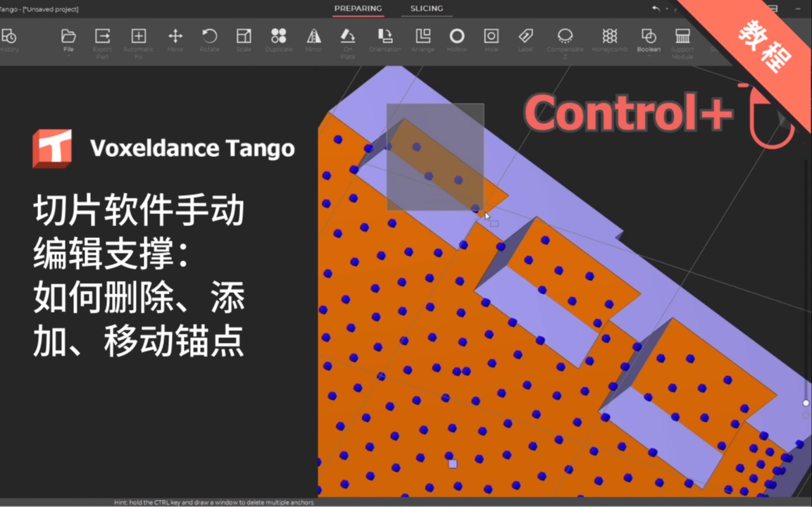The image size is (812, 507).
Task: Click the Undo arrow
Action: (x=654, y=8)
